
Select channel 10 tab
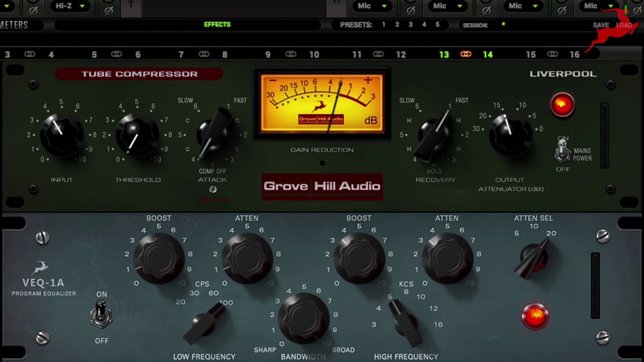(314, 54)
